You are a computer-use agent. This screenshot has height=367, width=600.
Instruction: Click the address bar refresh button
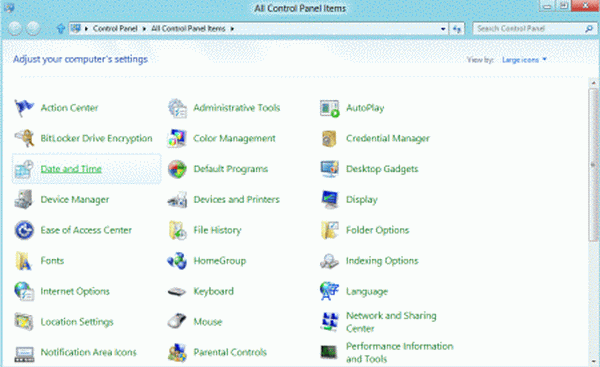457,29
